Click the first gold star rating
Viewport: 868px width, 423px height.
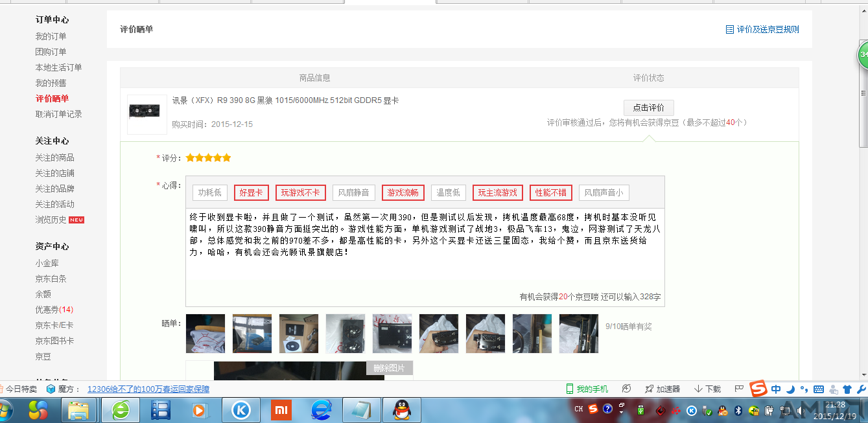pyautogui.click(x=191, y=158)
